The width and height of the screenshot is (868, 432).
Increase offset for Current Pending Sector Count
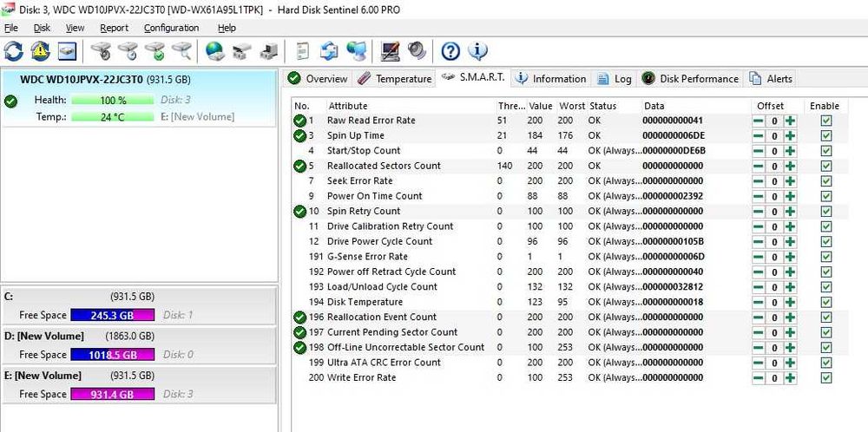pos(791,332)
